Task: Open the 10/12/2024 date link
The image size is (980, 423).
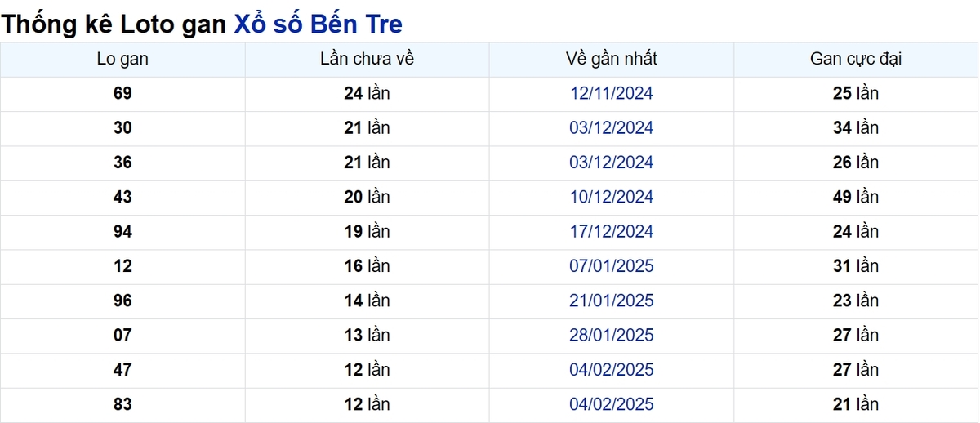Action: pyautogui.click(x=612, y=197)
